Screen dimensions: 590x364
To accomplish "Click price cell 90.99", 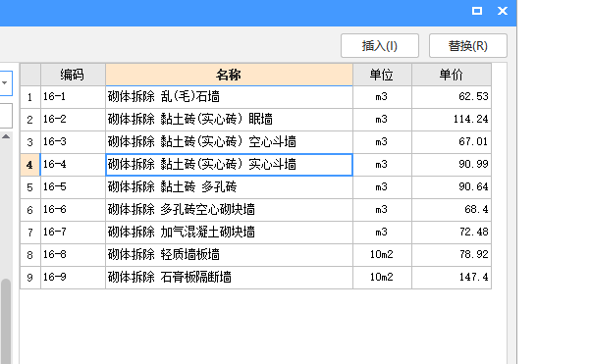I will click(x=452, y=165).
